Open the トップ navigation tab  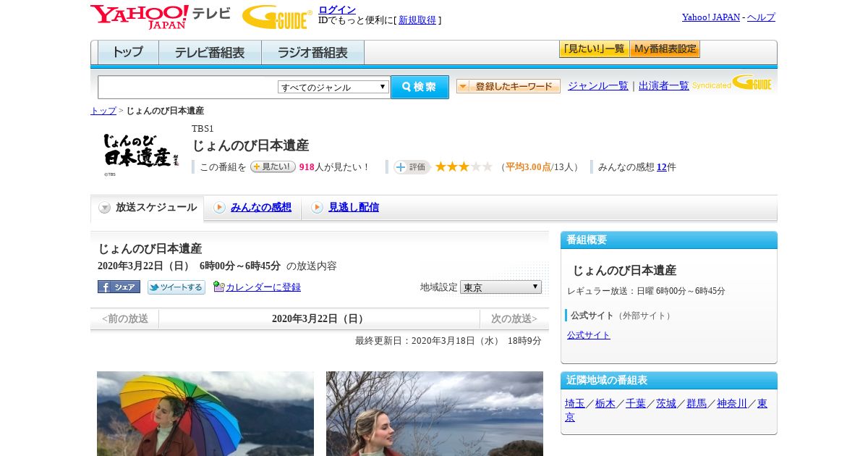tap(128, 52)
